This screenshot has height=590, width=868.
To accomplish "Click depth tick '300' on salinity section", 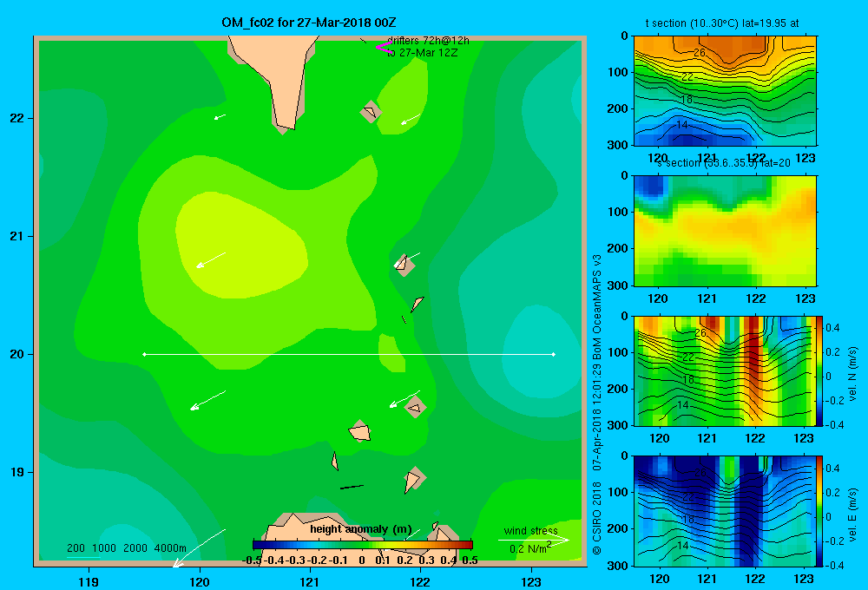I will [617, 285].
